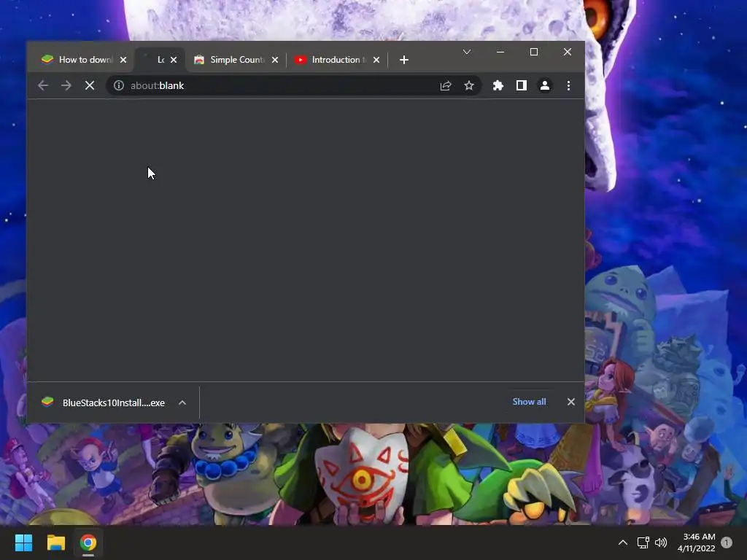Open File Explorer from the taskbar
This screenshot has width=747, height=560.
pyautogui.click(x=55, y=542)
